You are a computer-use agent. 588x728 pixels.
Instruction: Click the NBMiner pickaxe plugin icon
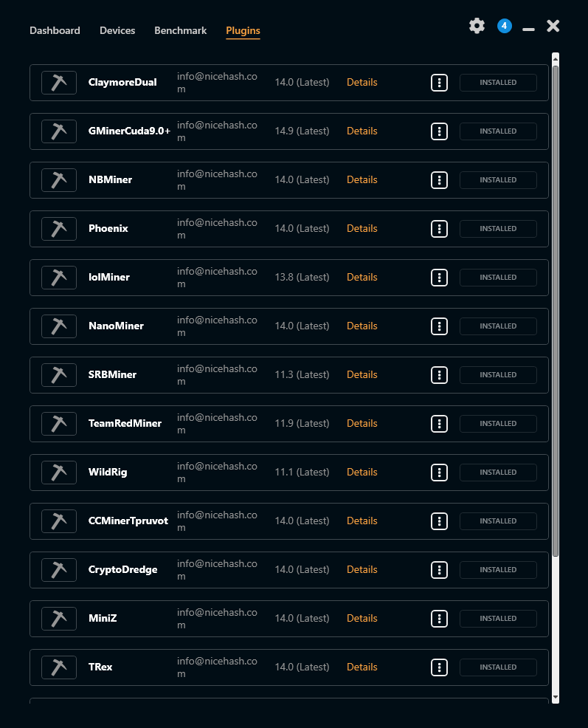(59, 180)
